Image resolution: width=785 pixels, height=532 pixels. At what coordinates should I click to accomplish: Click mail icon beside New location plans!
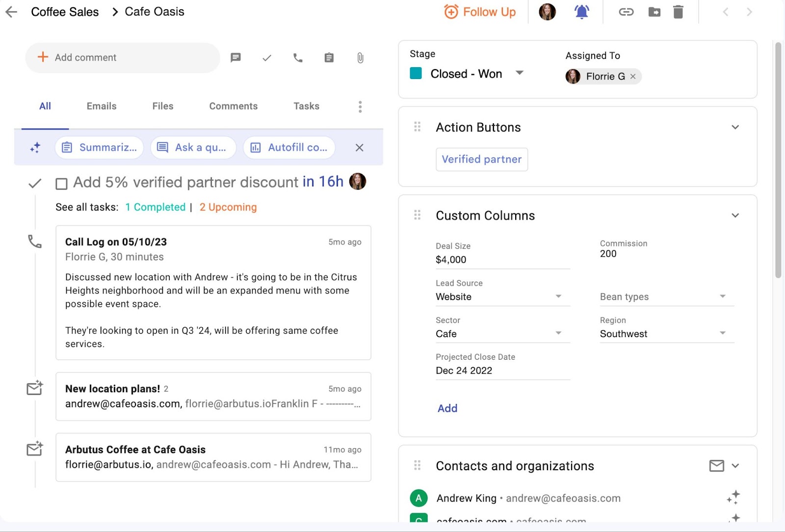[x=35, y=388]
